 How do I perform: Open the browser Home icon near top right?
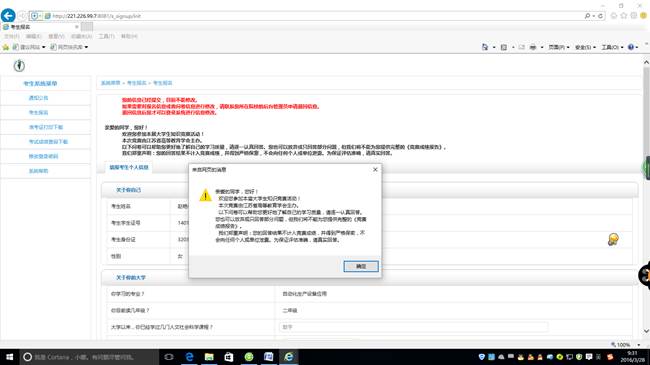point(614,16)
